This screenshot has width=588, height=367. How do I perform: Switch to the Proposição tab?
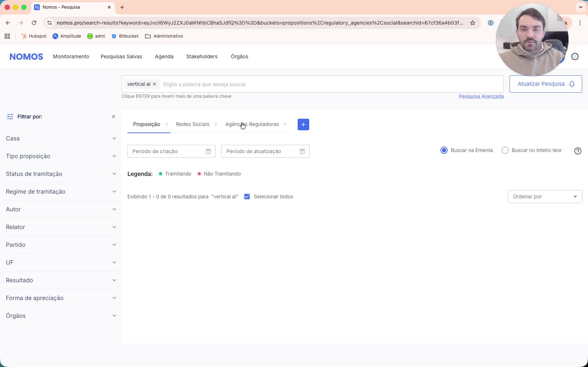(146, 124)
